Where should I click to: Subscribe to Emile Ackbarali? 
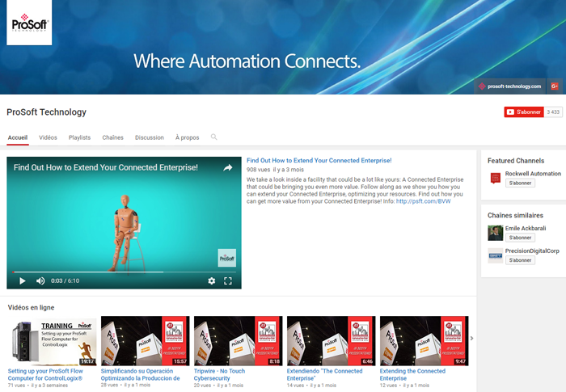pyautogui.click(x=520, y=238)
